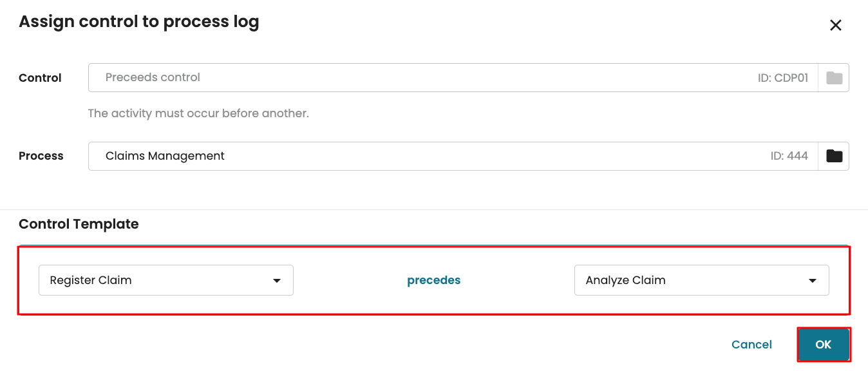Select the Register Claim activity text
The height and width of the screenshot is (371, 868).
(91, 280)
